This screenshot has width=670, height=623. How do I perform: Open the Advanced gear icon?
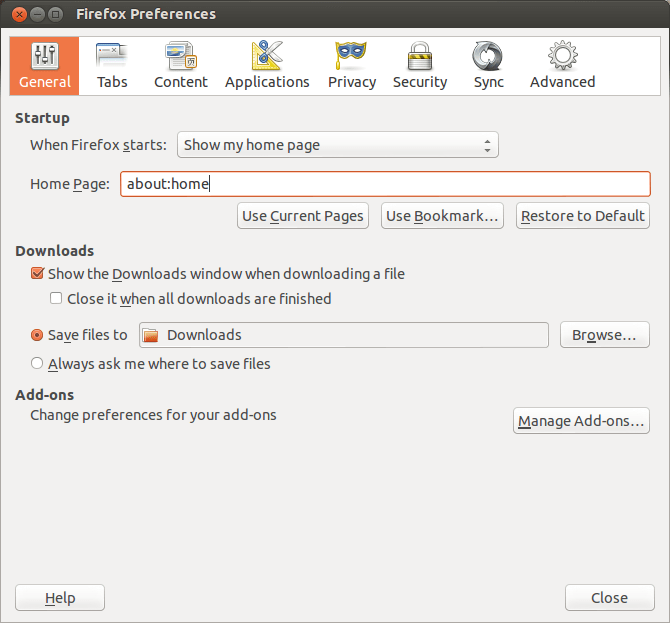pyautogui.click(x=563, y=56)
